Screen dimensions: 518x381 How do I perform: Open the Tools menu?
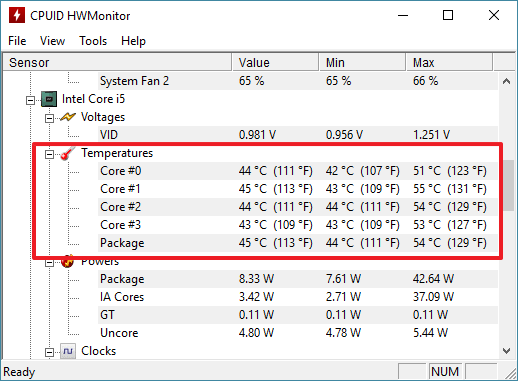93,41
